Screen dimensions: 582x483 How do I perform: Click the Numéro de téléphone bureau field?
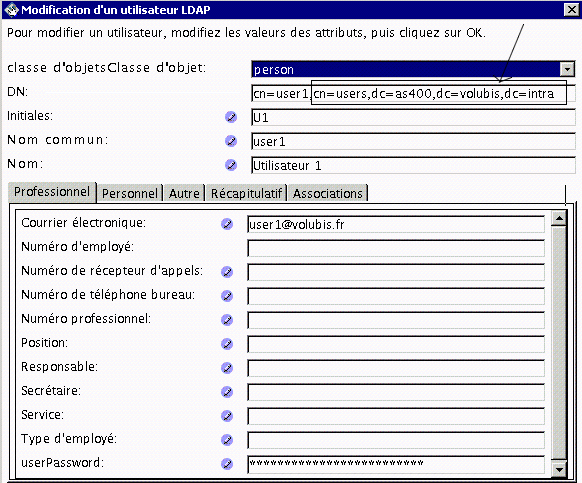[396, 296]
